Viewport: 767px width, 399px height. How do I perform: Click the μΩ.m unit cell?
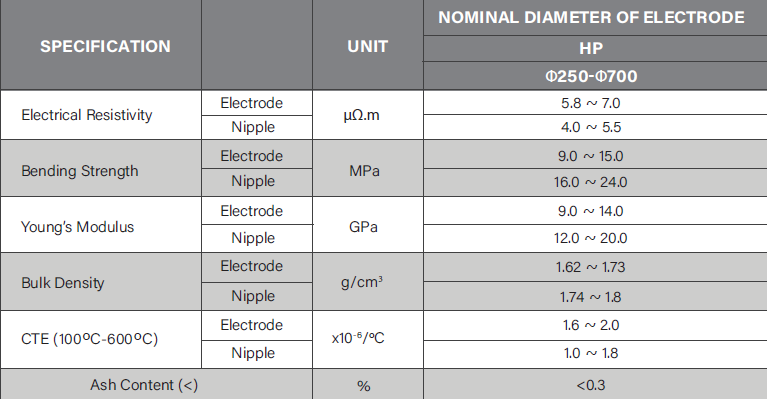[361, 115]
